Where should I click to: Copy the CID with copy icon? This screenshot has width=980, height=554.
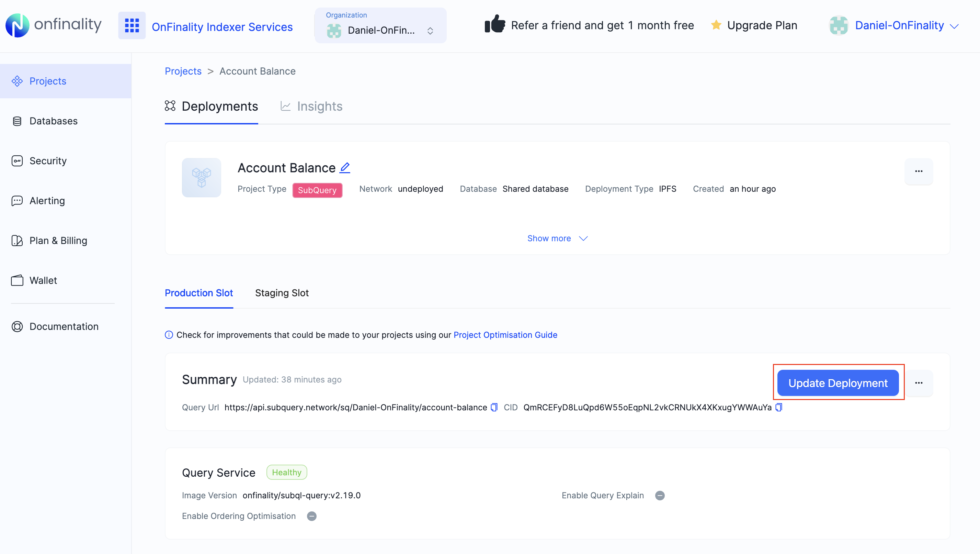(778, 407)
